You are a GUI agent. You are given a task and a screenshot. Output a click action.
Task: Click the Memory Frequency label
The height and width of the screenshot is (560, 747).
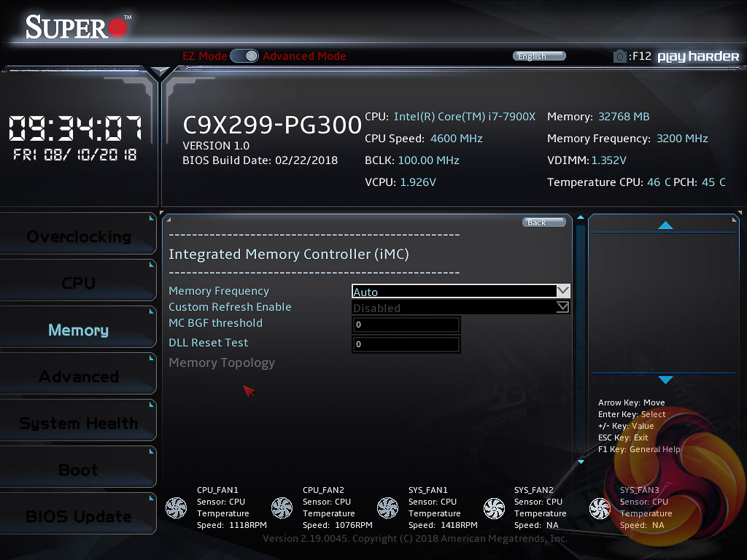click(x=219, y=291)
